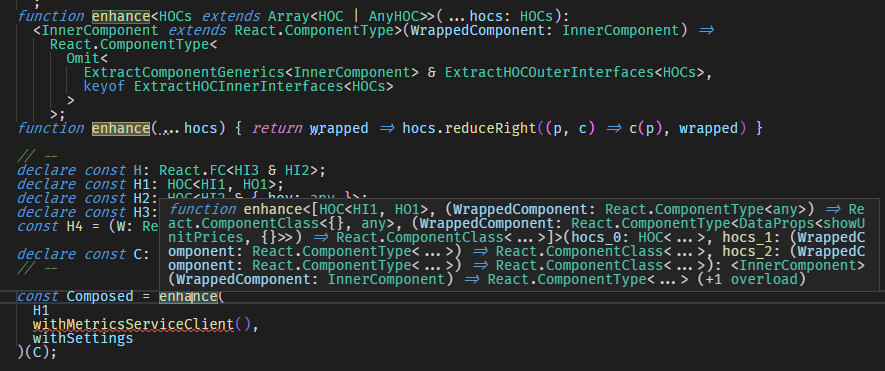Place cursor on the Omit type

(83, 58)
